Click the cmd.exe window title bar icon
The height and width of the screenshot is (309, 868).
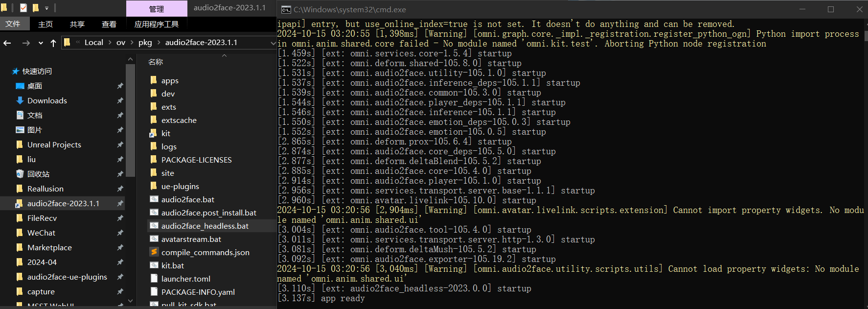286,9
